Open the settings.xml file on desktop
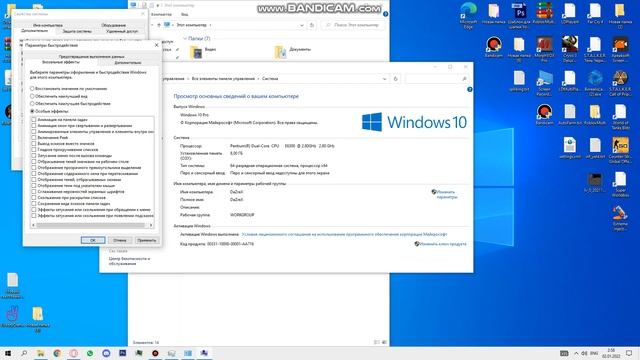Image resolution: width=640 pixels, height=360 pixels. pos(569,148)
